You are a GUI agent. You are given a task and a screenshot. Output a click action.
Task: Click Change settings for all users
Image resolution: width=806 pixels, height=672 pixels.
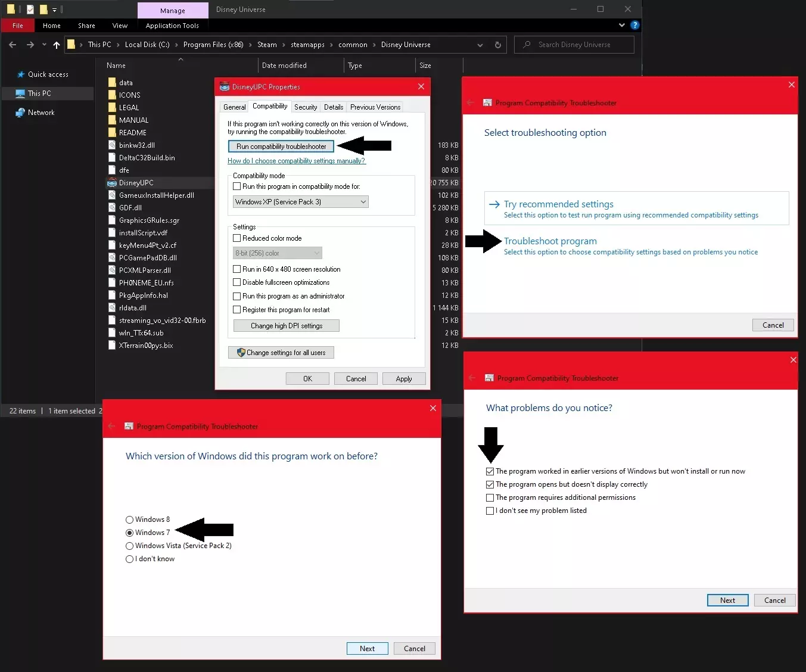tap(281, 353)
